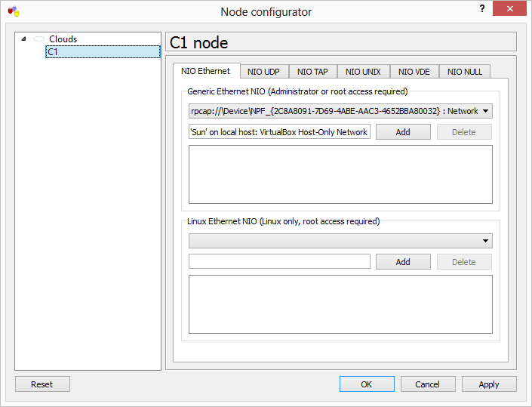Click the Linux Ethernet NIO list box

[340, 304]
